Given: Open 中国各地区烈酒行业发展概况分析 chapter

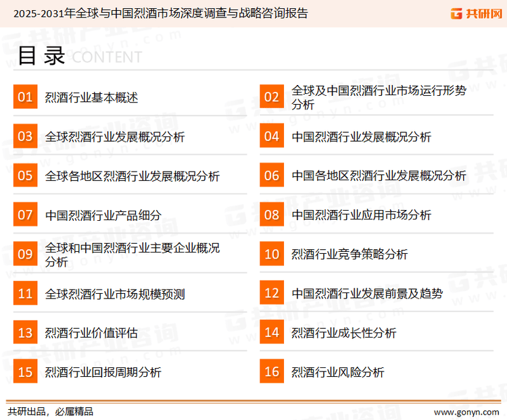Looking at the screenshot, I should (379, 176).
